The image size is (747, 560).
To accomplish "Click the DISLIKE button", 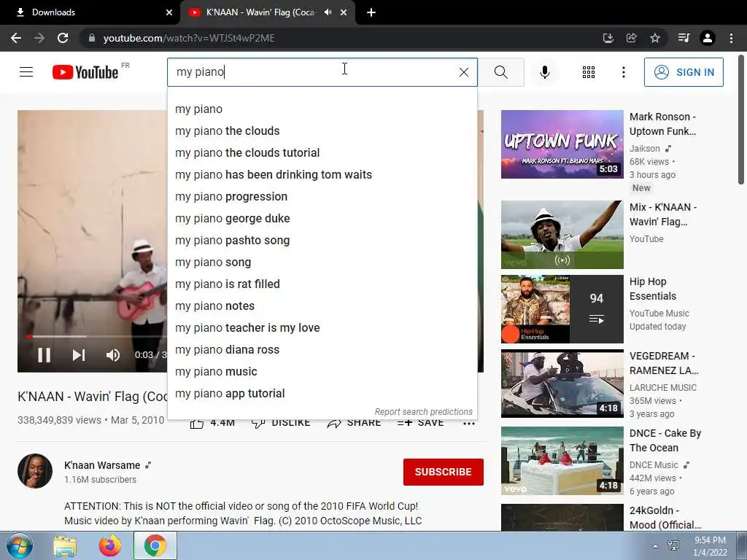I will 281,423.
